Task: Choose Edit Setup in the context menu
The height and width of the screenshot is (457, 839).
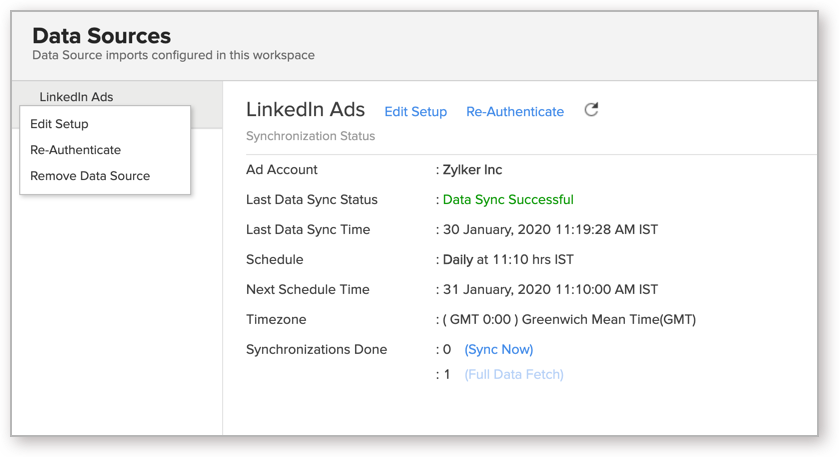Action: tap(59, 124)
